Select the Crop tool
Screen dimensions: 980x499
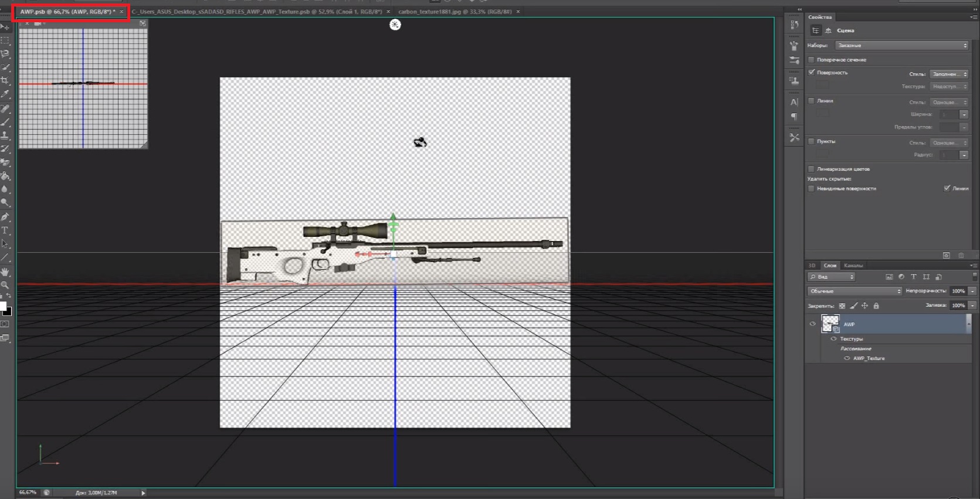pyautogui.click(x=5, y=80)
